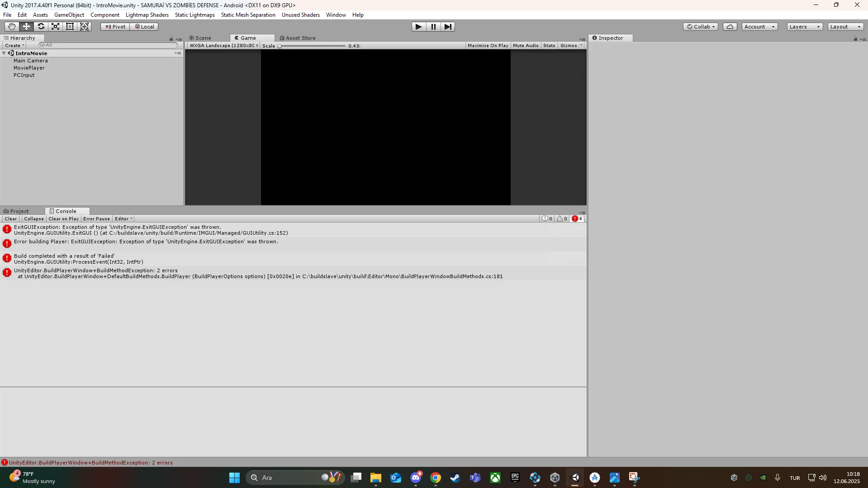Open the Lightmap Shaders menu
The image size is (868, 488).
[x=147, y=15]
